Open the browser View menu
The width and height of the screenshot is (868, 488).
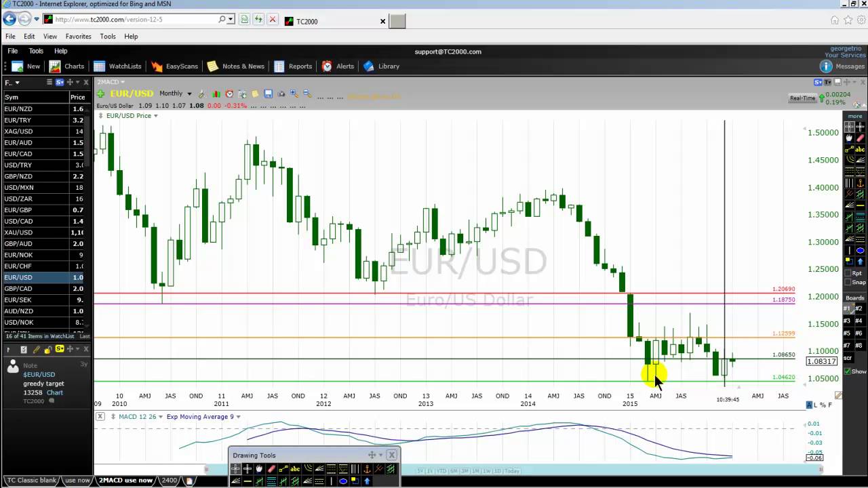[x=50, y=37]
